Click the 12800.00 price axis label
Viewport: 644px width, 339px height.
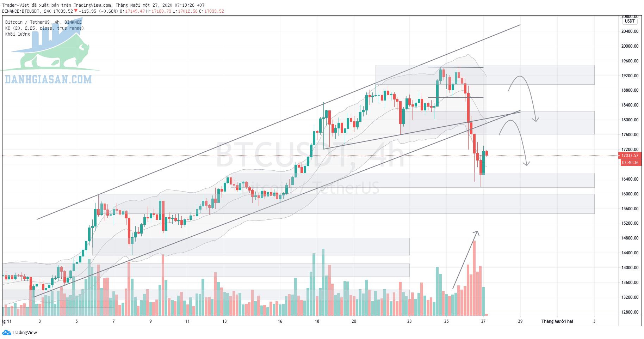(630, 312)
